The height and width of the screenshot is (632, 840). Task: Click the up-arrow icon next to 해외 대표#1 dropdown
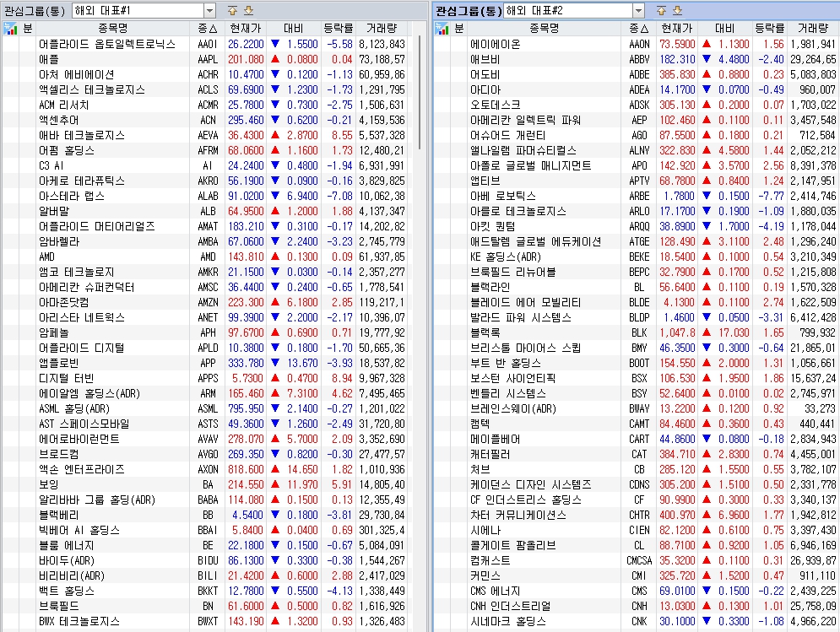[232, 10]
